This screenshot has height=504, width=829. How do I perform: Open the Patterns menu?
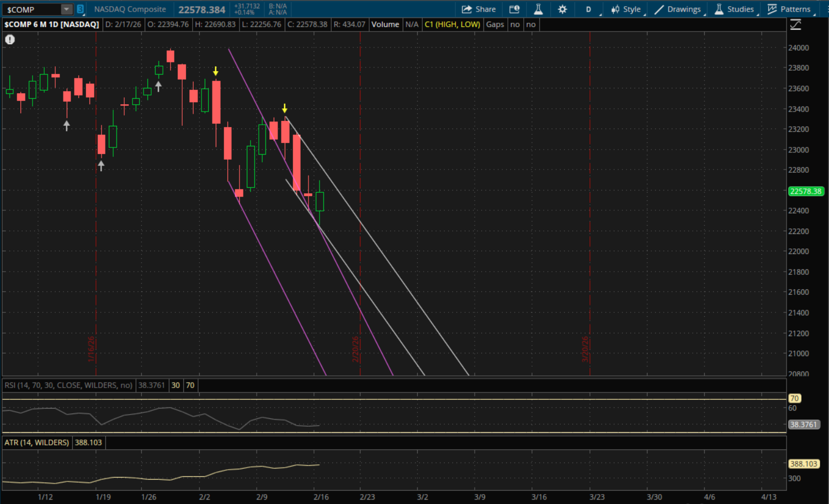[789, 9]
